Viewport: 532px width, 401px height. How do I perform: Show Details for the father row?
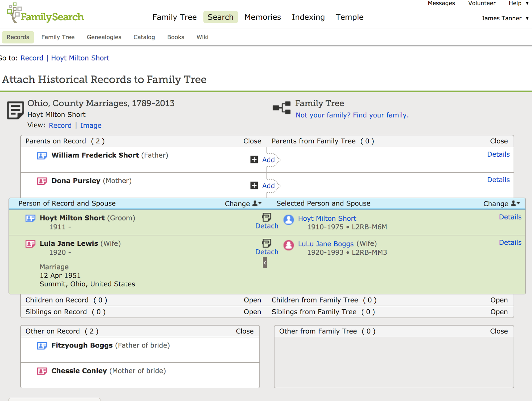click(x=498, y=154)
